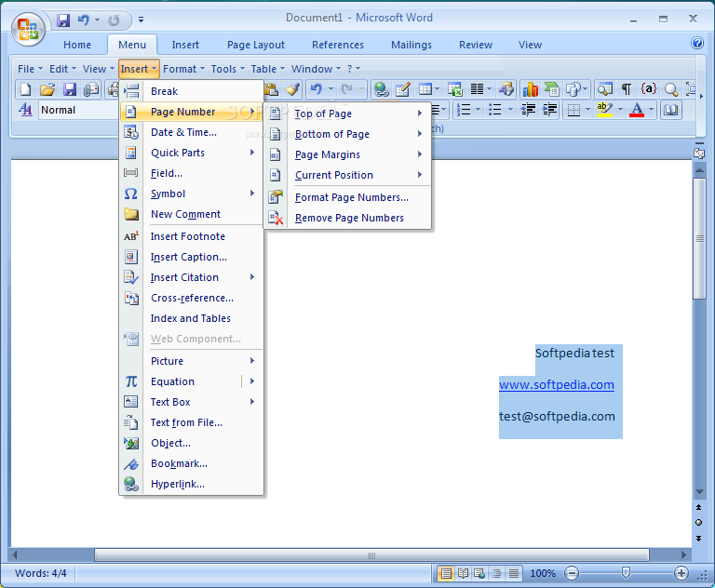Click the 100% zoom level button
715x588 pixels.
tap(543, 573)
